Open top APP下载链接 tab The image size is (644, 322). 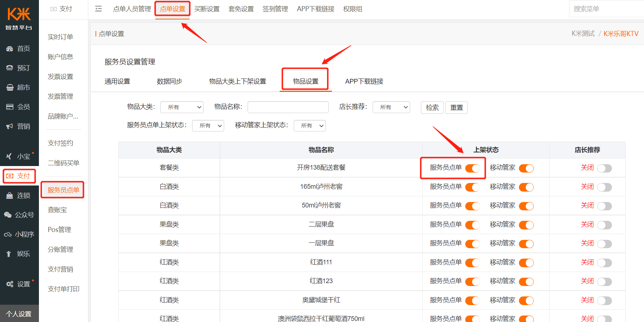coord(316,9)
